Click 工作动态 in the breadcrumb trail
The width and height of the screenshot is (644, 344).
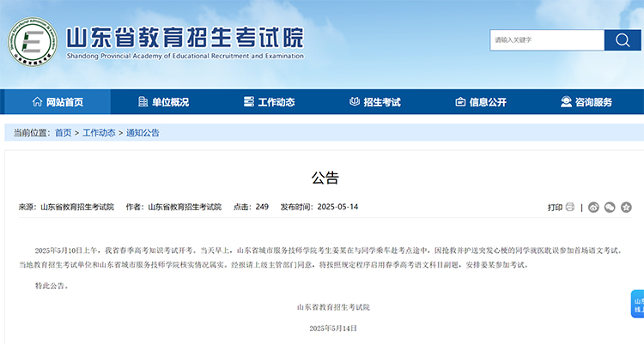coord(99,133)
